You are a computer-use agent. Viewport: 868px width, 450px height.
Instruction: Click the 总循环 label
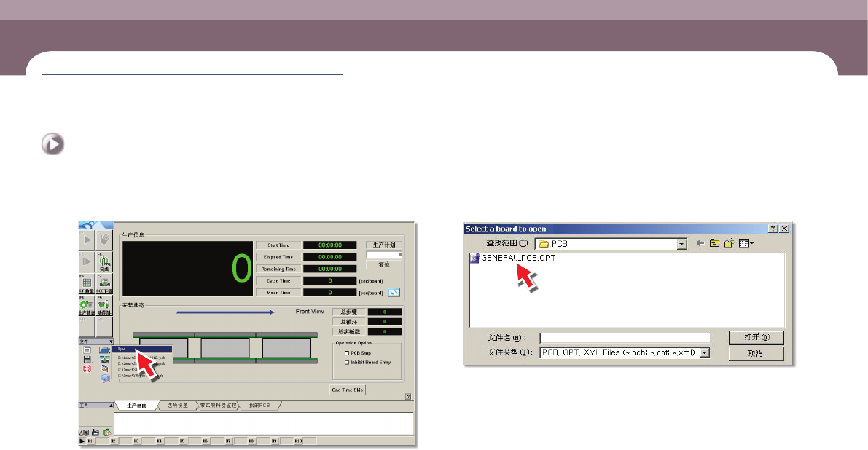[x=349, y=322]
